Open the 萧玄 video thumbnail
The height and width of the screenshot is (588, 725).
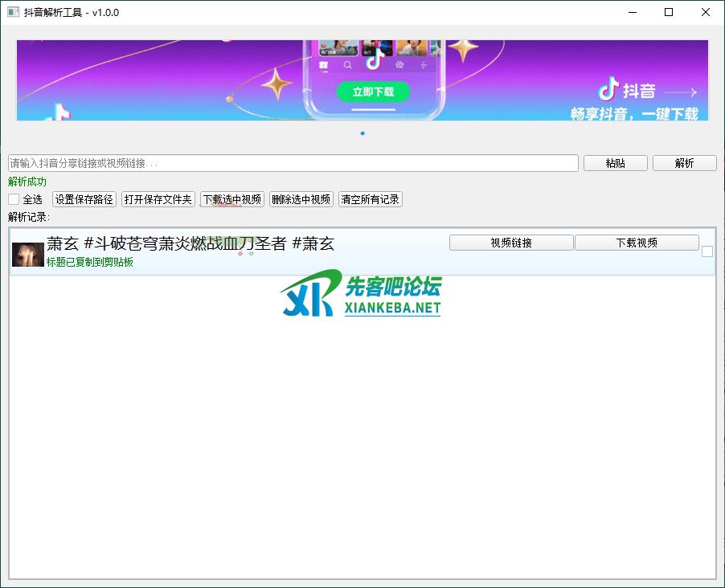27,254
